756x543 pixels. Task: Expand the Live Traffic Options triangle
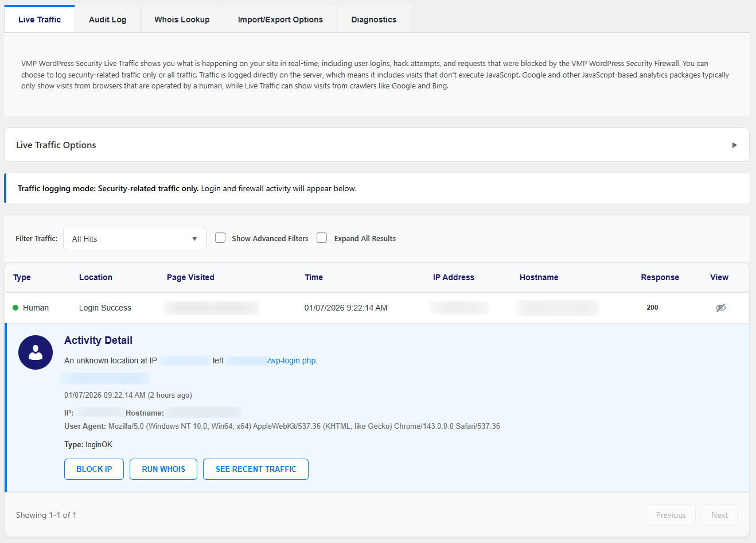pyautogui.click(x=734, y=145)
